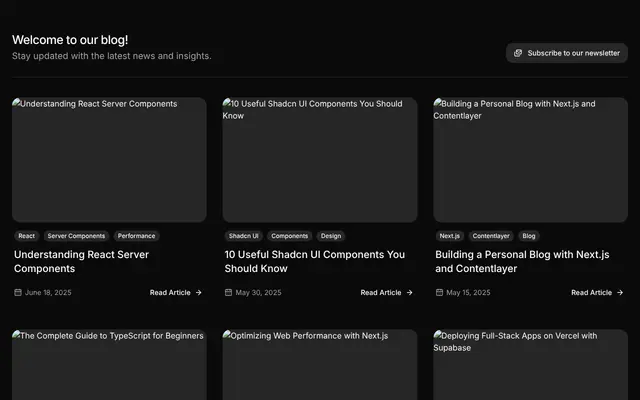Click the arrow icon beside Read Article, June 18 post

[x=198, y=293]
